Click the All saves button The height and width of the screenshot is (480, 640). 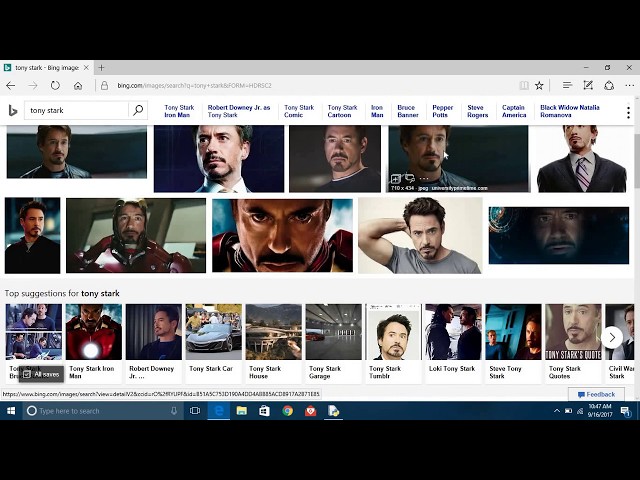point(41,374)
